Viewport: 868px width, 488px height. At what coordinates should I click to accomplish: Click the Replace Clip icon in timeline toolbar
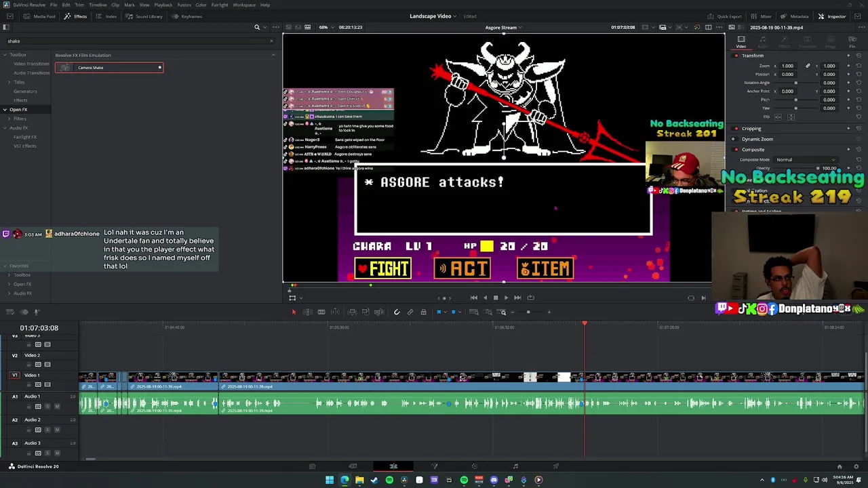[x=379, y=312]
